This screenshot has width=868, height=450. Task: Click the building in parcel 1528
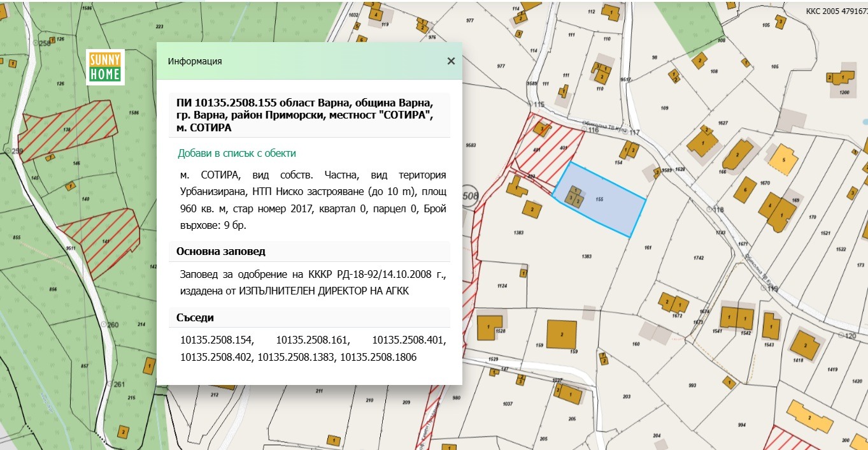(490, 328)
